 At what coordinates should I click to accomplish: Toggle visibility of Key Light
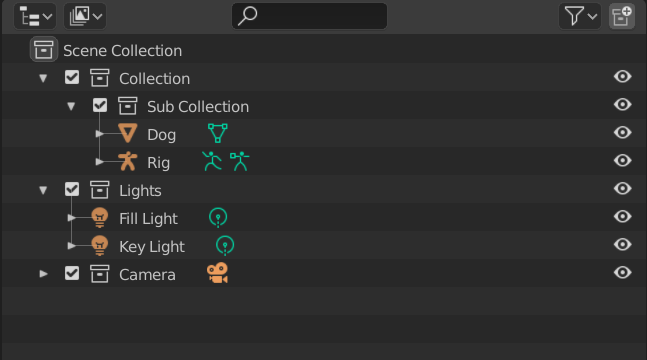pyautogui.click(x=622, y=245)
